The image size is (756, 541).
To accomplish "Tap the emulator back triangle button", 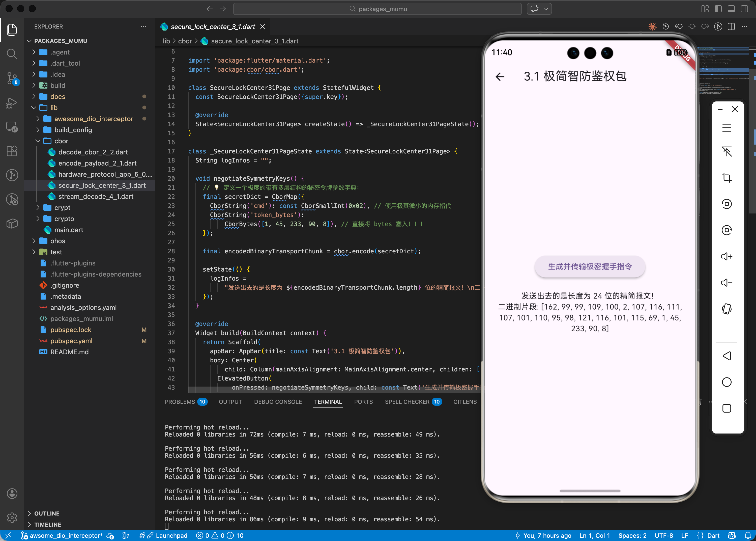I will tap(726, 356).
